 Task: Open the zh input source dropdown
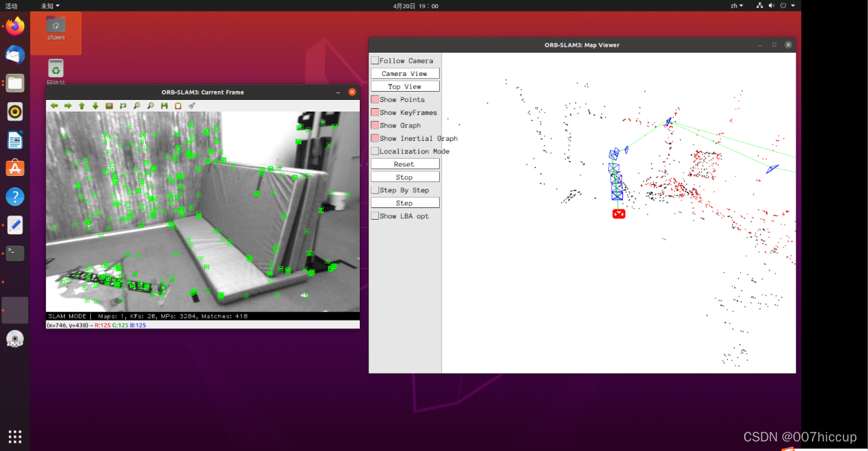click(x=737, y=5)
